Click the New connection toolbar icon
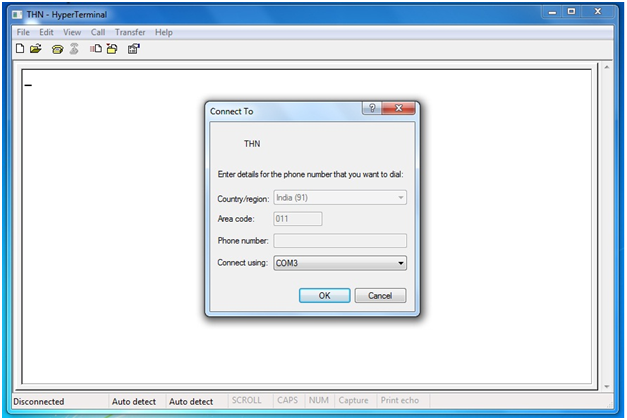627x420 pixels. point(20,49)
